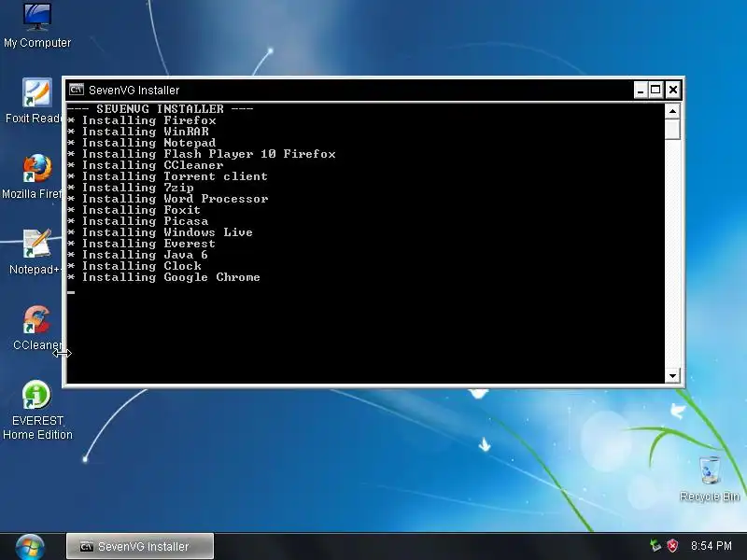
Task: Click the 'Installing 7zip' line
Action: tap(131, 188)
